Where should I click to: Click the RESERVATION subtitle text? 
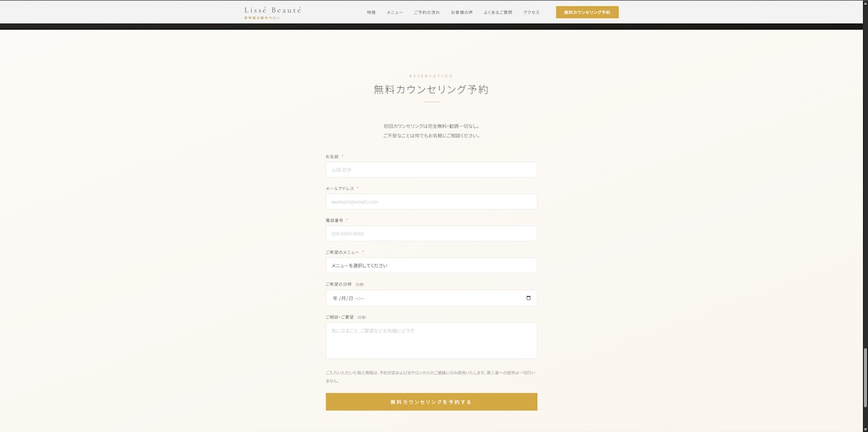(x=431, y=75)
